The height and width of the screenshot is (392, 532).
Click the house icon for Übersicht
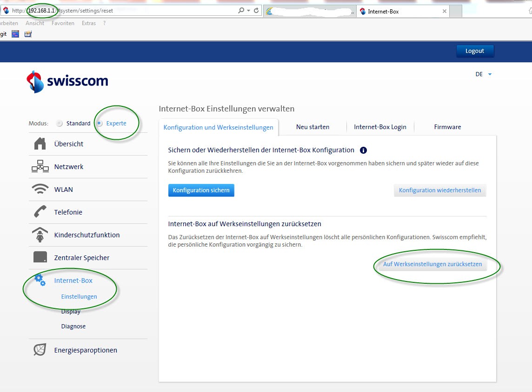pos(40,144)
